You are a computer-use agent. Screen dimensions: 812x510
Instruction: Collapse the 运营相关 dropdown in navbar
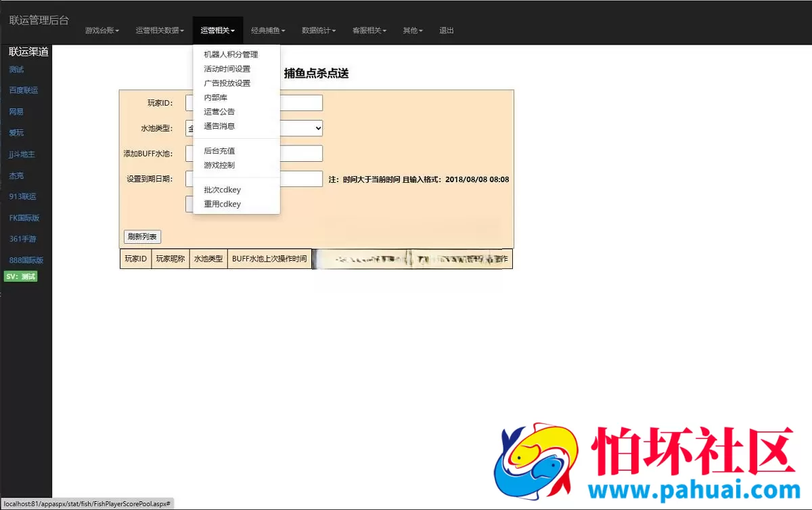coord(217,30)
